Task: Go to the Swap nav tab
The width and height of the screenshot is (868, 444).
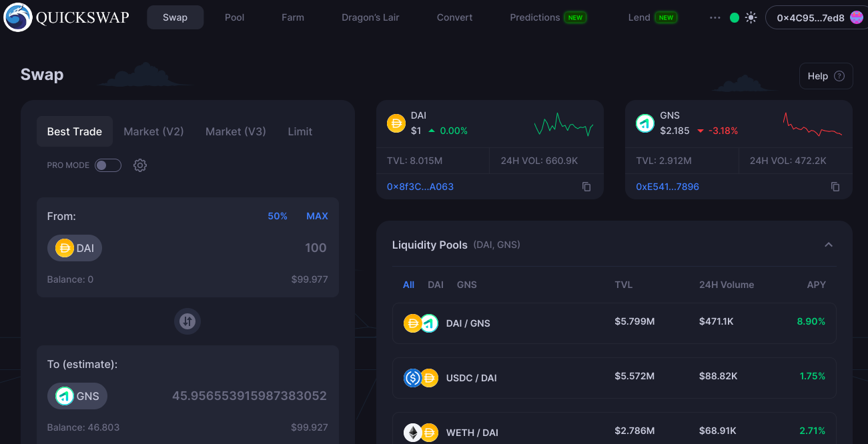Action: [x=175, y=17]
